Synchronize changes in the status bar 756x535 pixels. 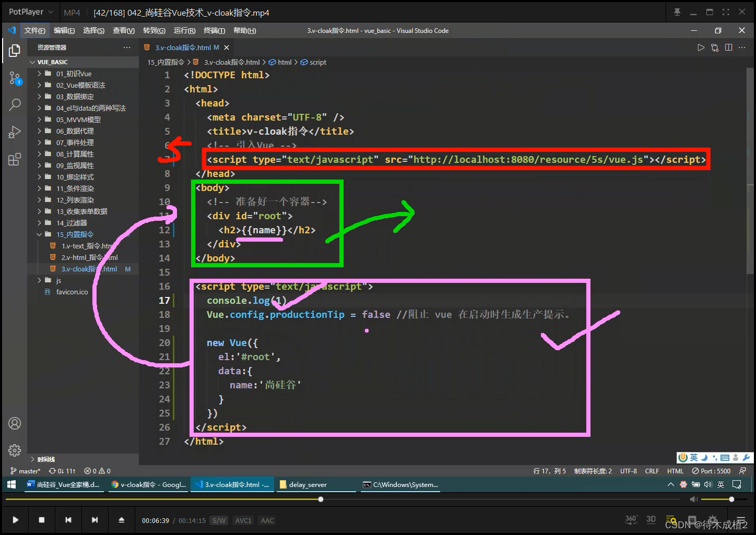[62, 471]
